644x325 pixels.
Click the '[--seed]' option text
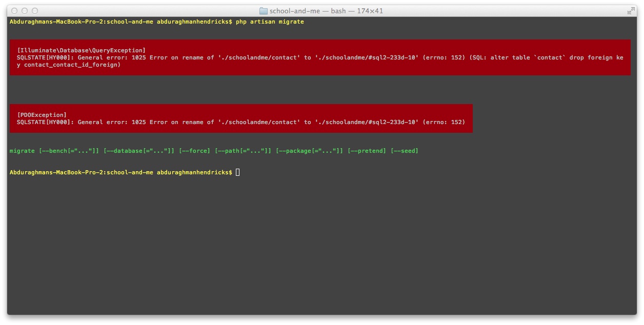coord(405,151)
